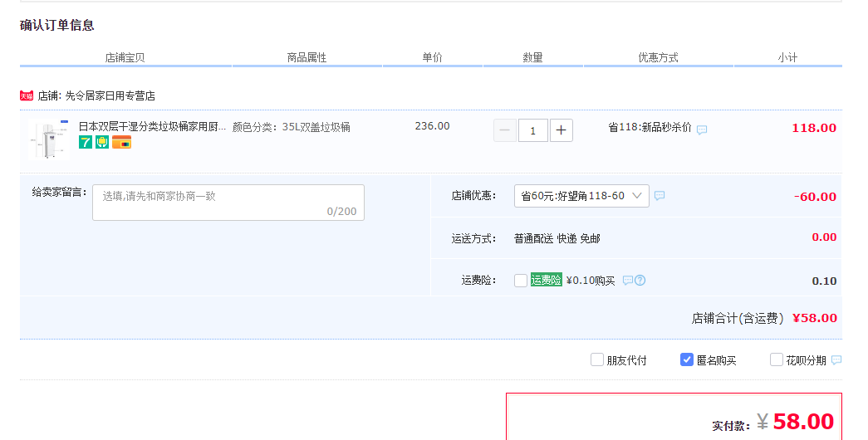Click the 确认订单信息 heading
The height and width of the screenshot is (440, 868).
click(57, 26)
